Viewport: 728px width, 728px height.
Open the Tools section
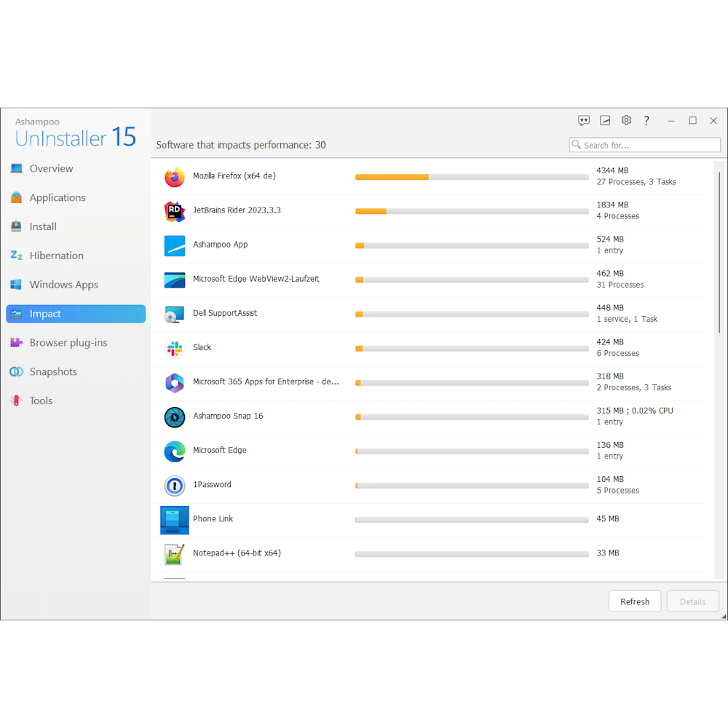tap(76, 400)
